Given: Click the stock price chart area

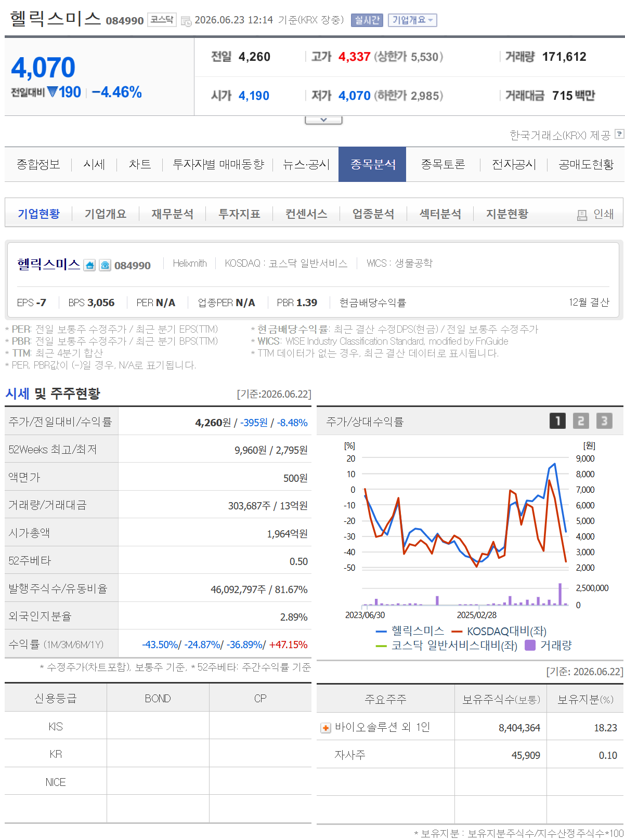Looking at the screenshot, I should (465, 513).
